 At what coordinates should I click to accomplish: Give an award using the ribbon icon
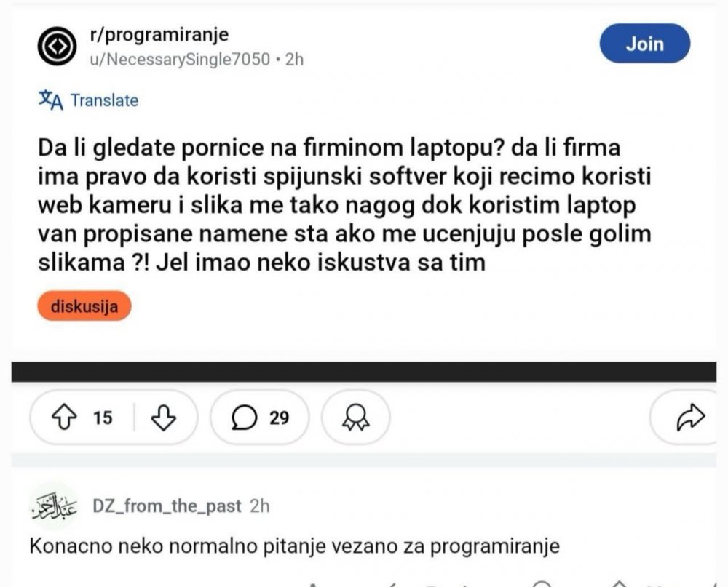[356, 418]
